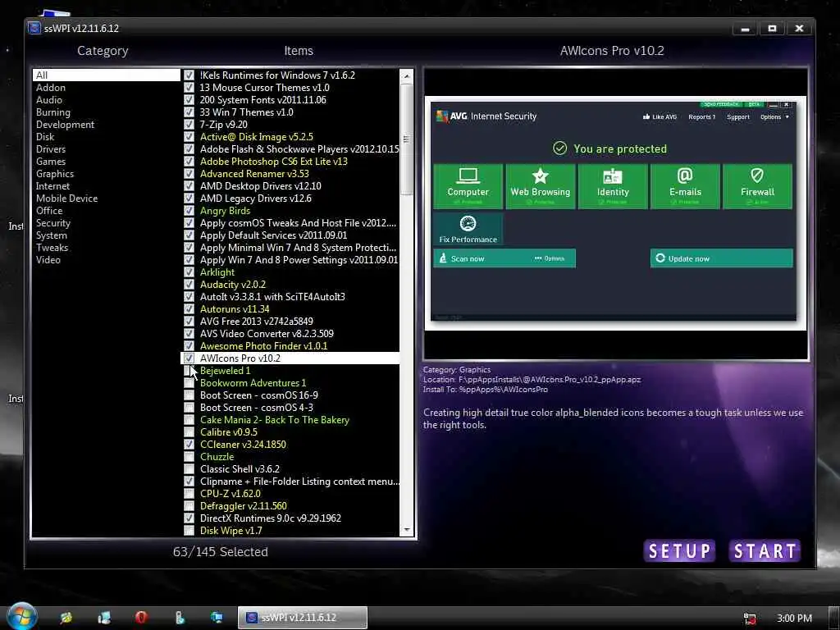Image resolution: width=840 pixels, height=630 pixels.
Task: Choose the System category
Action: coord(52,235)
